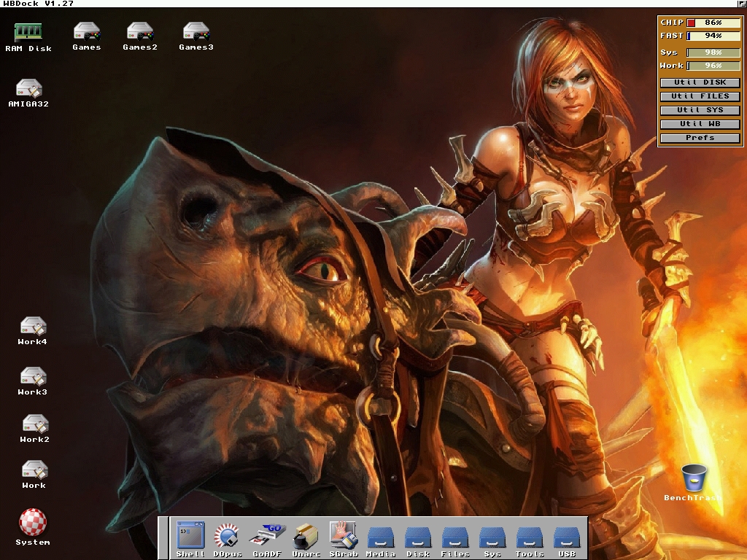The image size is (747, 560).
Task: Click the CHIP memory gauge showing 86%
Action: point(713,23)
